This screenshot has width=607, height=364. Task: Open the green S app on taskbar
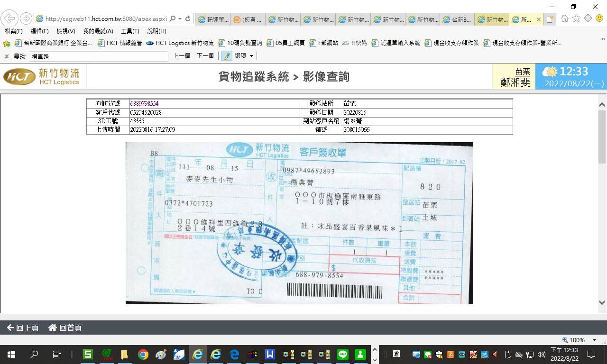click(87, 354)
